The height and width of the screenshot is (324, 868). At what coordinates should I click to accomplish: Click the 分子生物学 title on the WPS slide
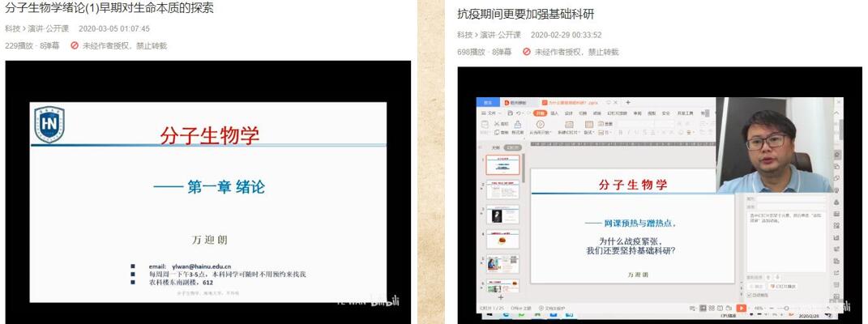coord(632,185)
